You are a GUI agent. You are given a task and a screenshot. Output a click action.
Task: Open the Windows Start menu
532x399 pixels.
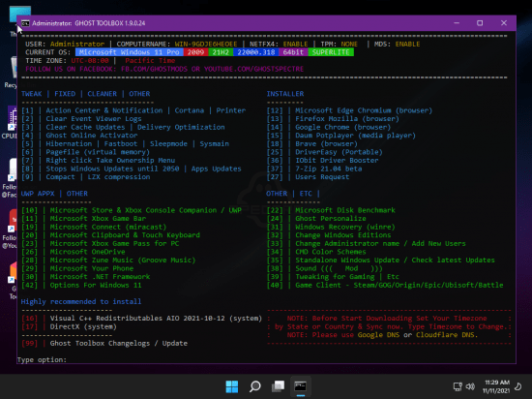point(232,386)
